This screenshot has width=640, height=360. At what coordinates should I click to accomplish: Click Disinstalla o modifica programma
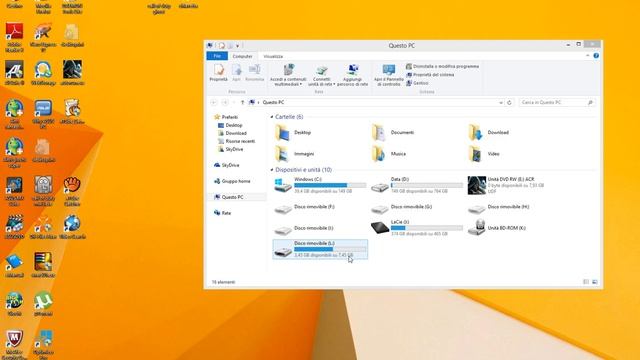(442, 66)
